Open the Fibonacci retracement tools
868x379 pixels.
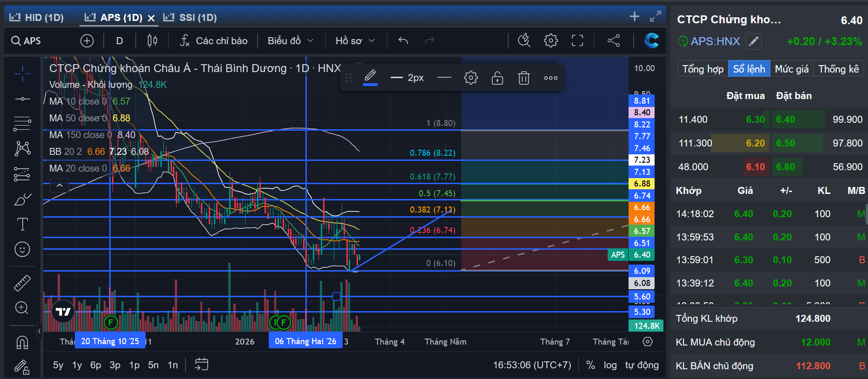coord(22,124)
